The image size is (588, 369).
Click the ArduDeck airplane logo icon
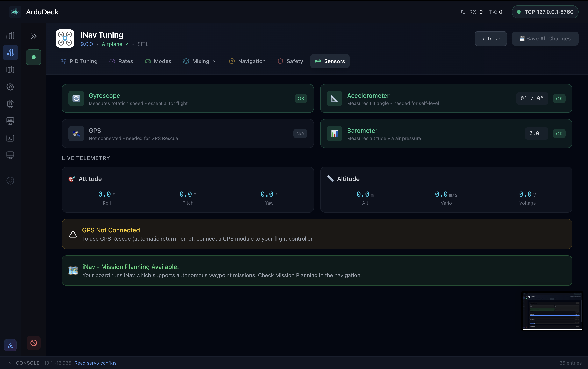15,12
